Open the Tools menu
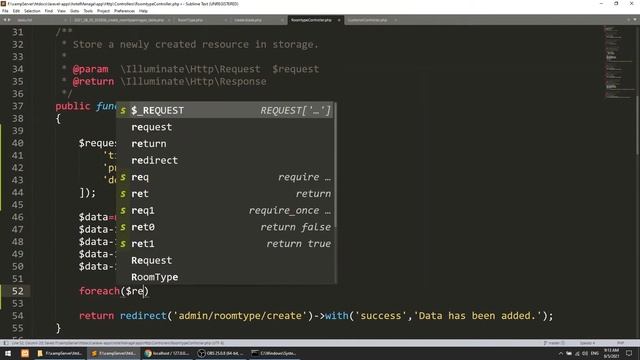Image resolution: width=640 pixels, height=360 pixels. 88,11
